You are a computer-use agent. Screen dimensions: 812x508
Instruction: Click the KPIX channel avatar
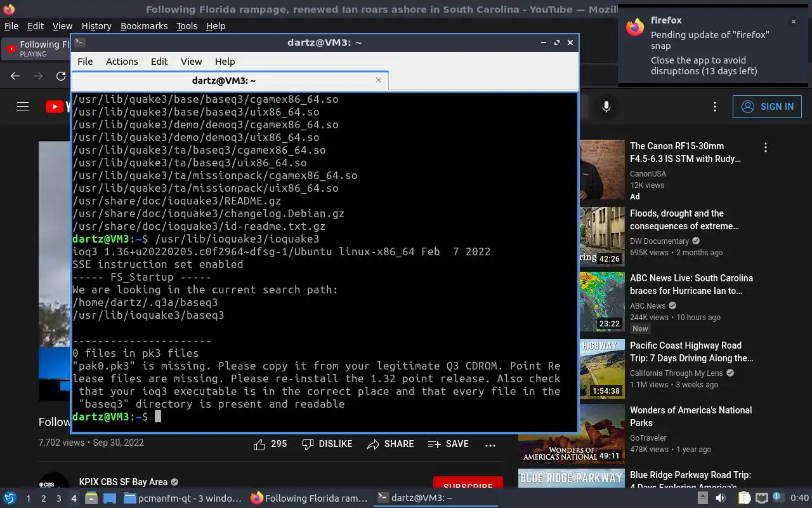click(x=54, y=481)
